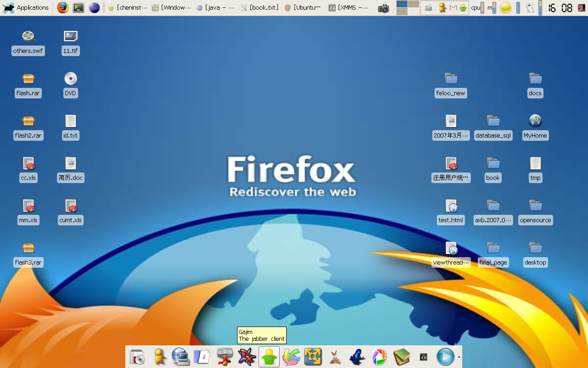Click the printer tray icon

pyautogui.click(x=428, y=8)
